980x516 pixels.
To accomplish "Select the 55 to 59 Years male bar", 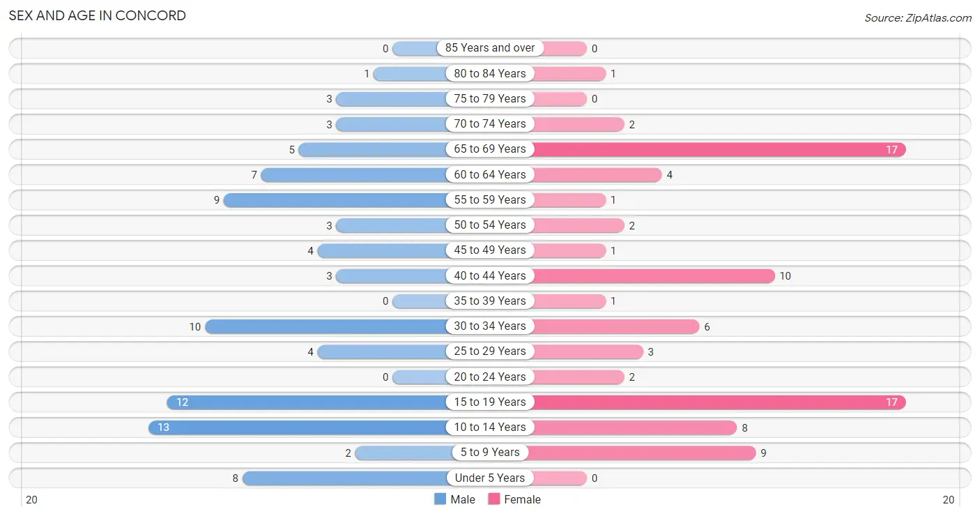I will pyautogui.click(x=336, y=200).
